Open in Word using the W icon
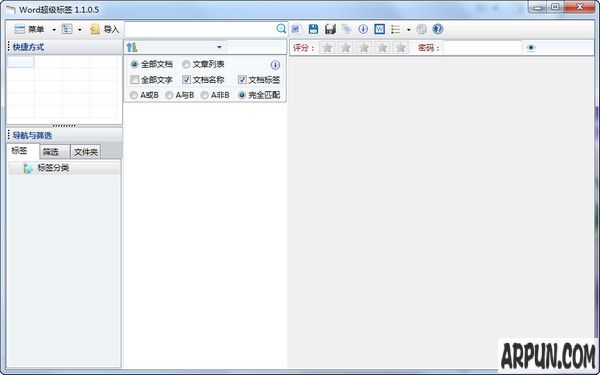The height and width of the screenshot is (375, 600). click(379, 29)
